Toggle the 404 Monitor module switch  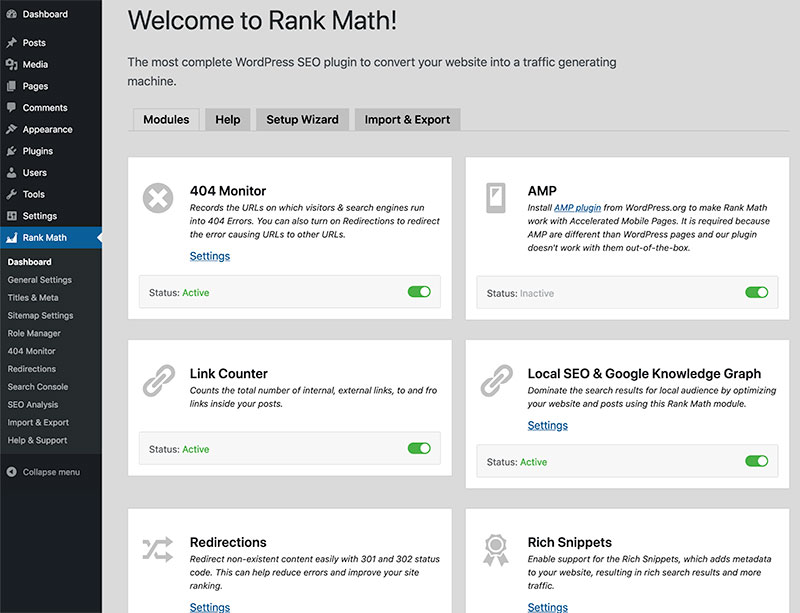(419, 292)
